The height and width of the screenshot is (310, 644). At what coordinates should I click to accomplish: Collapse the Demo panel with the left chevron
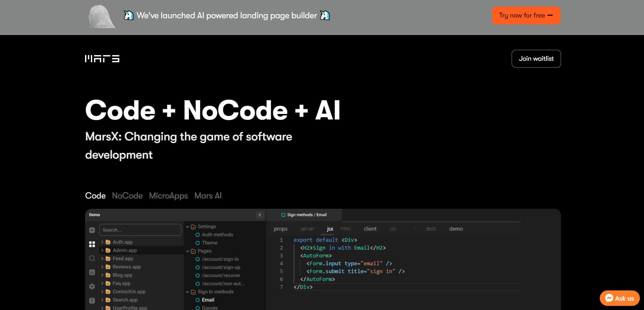260,215
